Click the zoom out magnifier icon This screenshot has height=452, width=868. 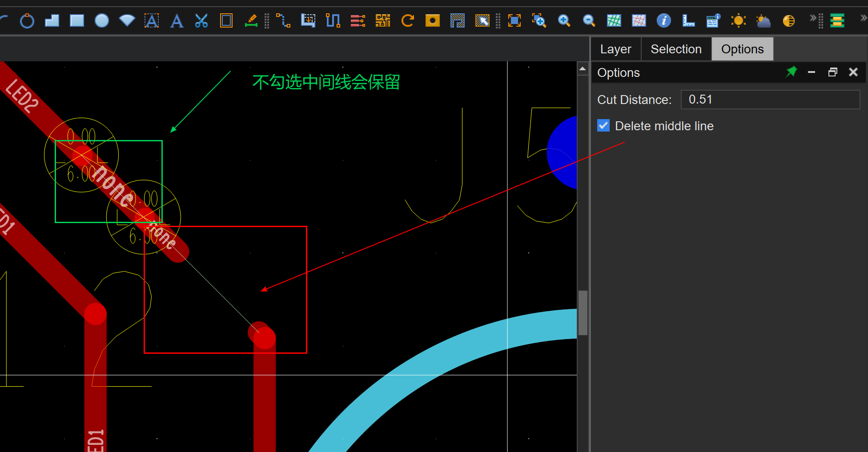coord(589,20)
